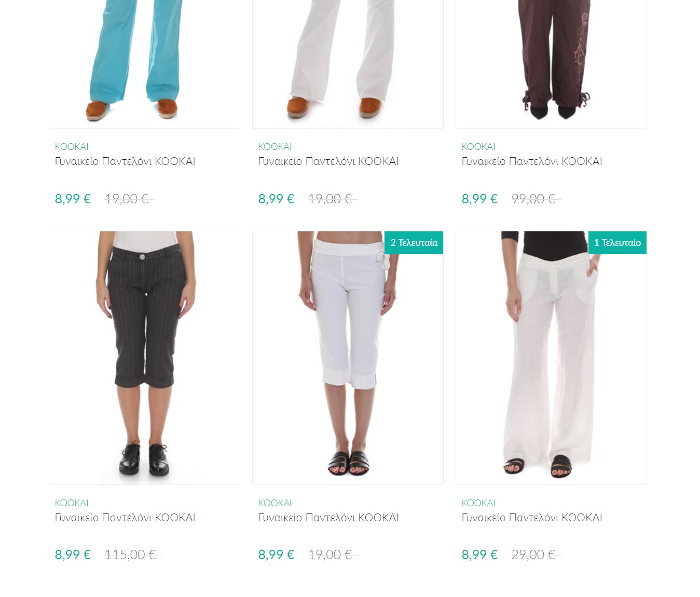This screenshot has height=597, width=700.
Task: Open the white linen trousers image with black top
Action: pos(551,358)
